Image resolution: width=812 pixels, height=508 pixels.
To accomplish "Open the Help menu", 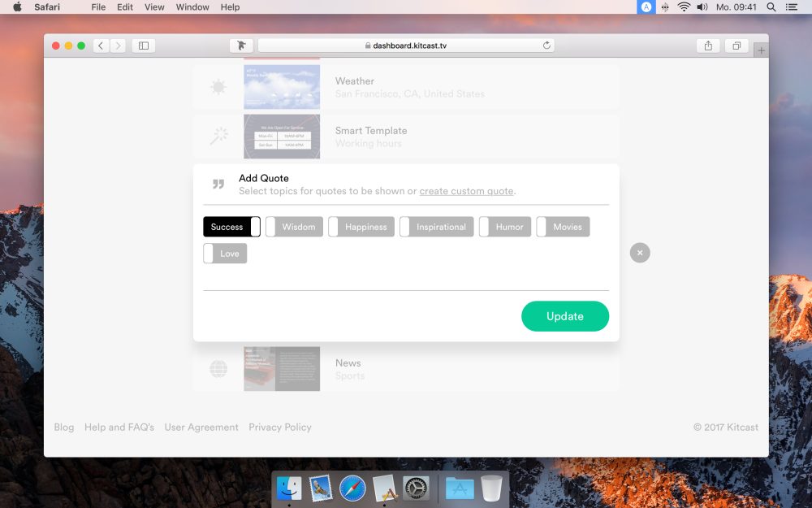I will [x=230, y=7].
